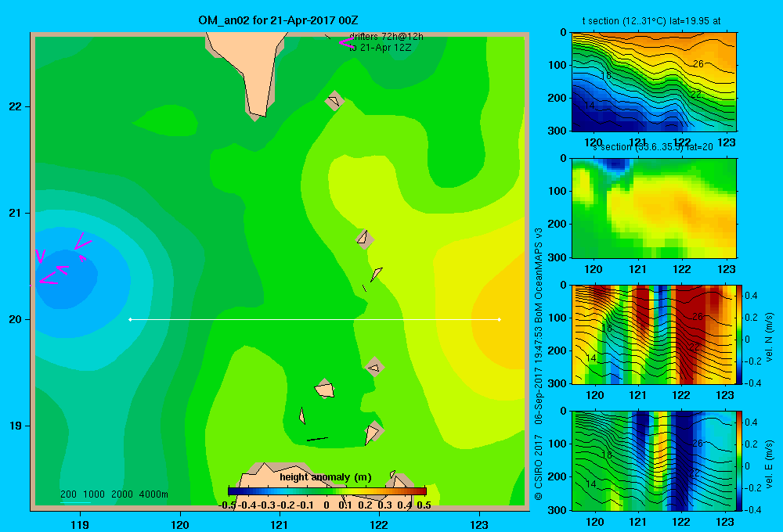The width and height of the screenshot is (783, 532).
Task: Click the height anomaly color bar
Action: [x=327, y=491]
